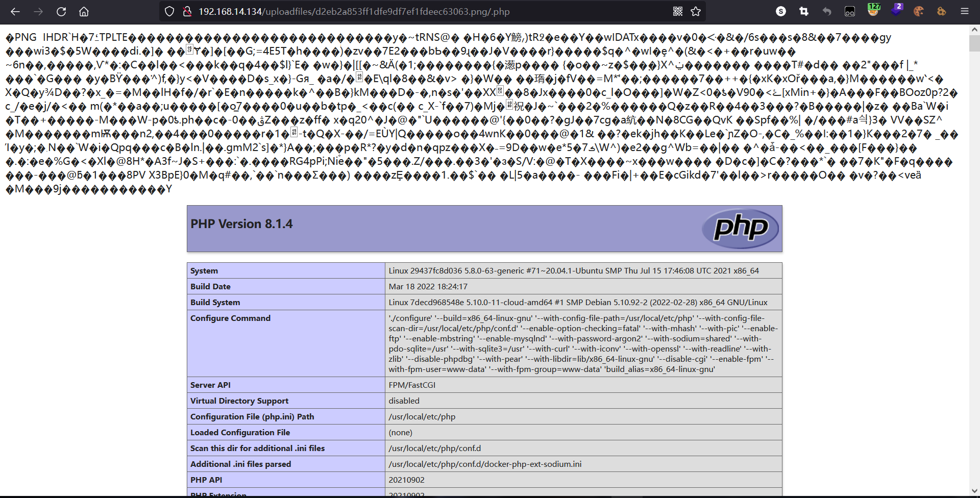Click the Server API row label

click(210, 385)
